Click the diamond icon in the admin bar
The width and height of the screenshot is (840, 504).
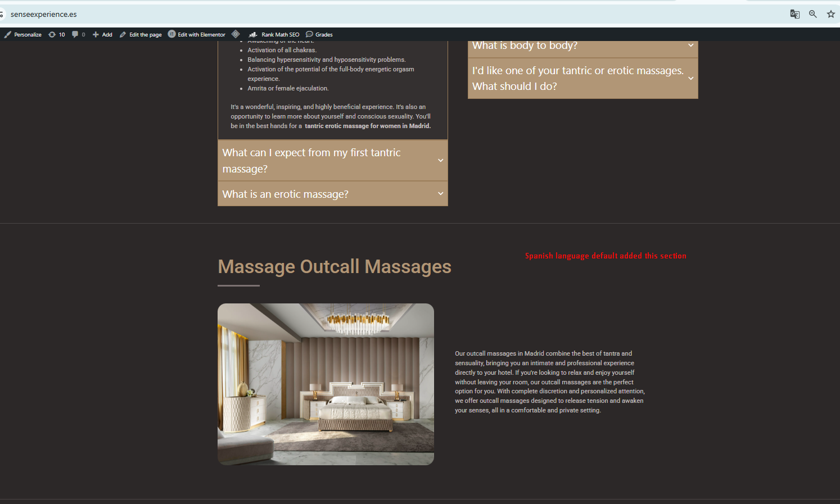tap(236, 34)
